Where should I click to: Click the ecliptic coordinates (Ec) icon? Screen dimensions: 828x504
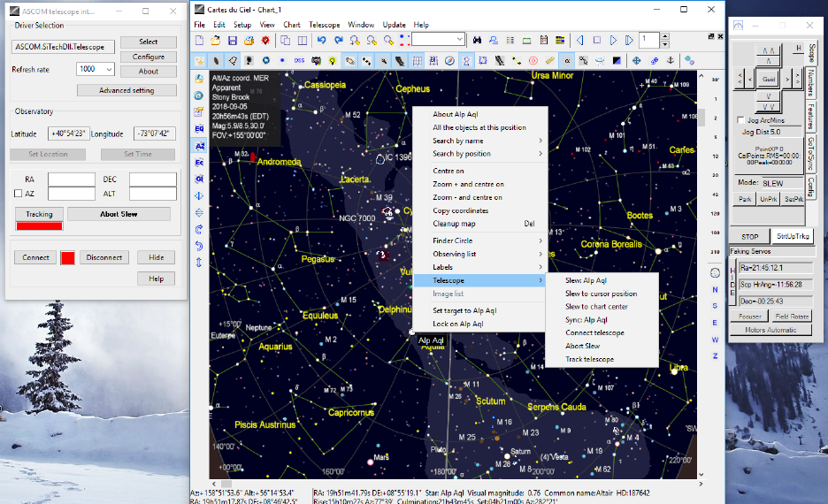click(x=200, y=163)
